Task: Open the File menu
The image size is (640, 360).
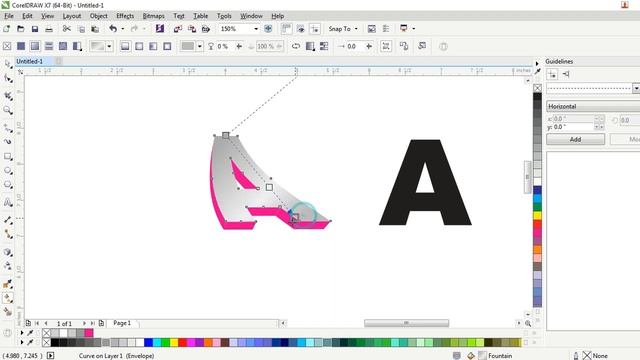Action: pos(9,16)
